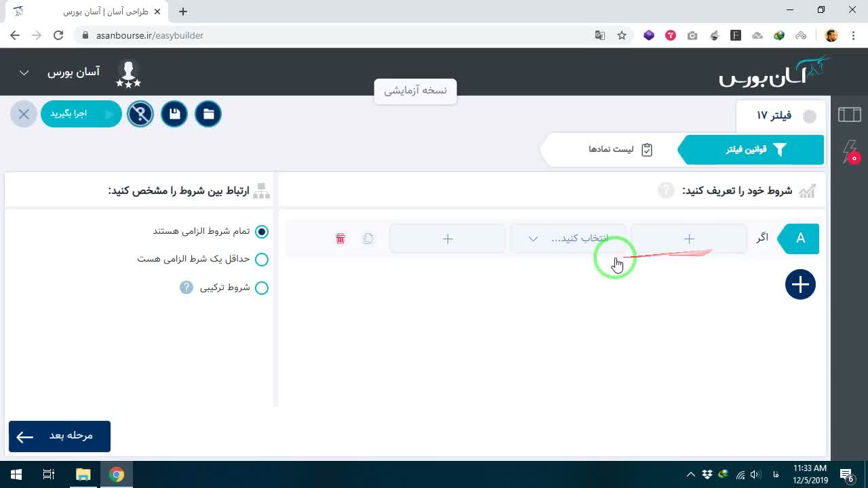The image size is (868, 488).
Task: Open Chrome from the taskbar
Action: 117,474
